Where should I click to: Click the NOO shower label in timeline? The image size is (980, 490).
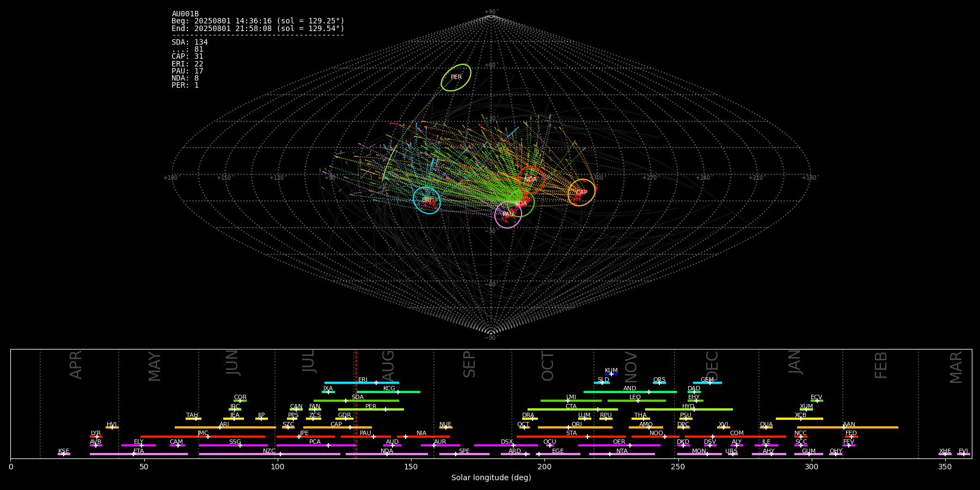pos(657,433)
